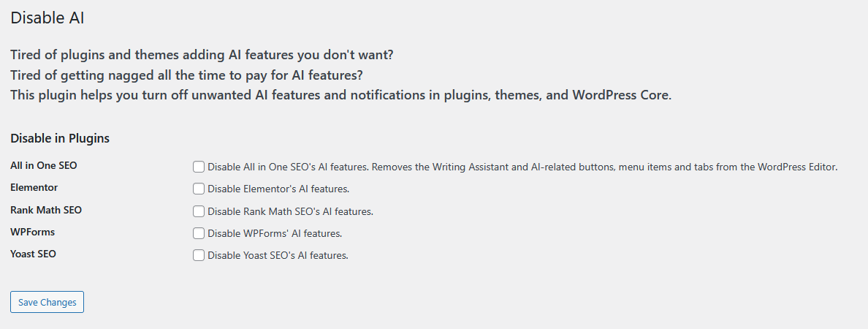Tick the Rank Math SEO checkbox
The height and width of the screenshot is (329, 868).
coord(199,211)
